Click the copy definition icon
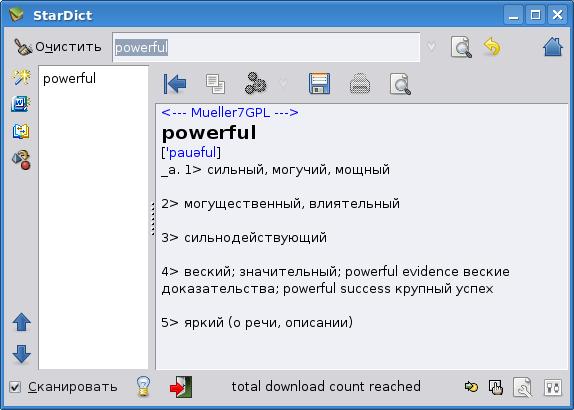This screenshot has width=574, height=410. tap(215, 84)
